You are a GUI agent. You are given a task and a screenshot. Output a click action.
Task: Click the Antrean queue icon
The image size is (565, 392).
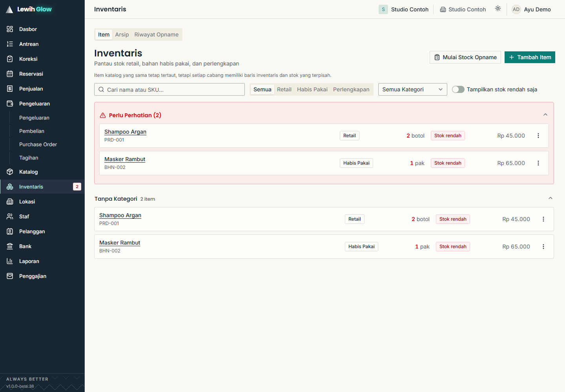click(x=10, y=44)
